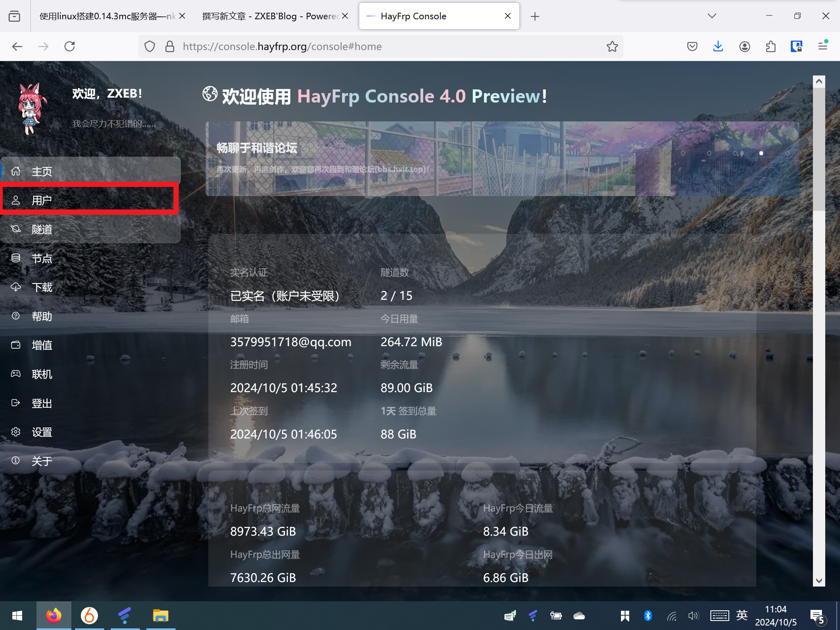Open File Explorer from taskbar
The height and width of the screenshot is (630, 840).
click(161, 616)
